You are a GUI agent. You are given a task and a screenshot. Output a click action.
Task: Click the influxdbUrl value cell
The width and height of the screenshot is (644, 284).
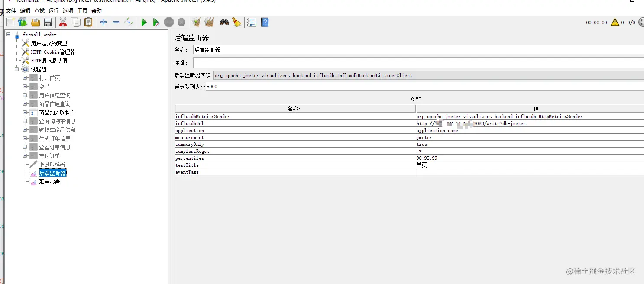click(530, 123)
